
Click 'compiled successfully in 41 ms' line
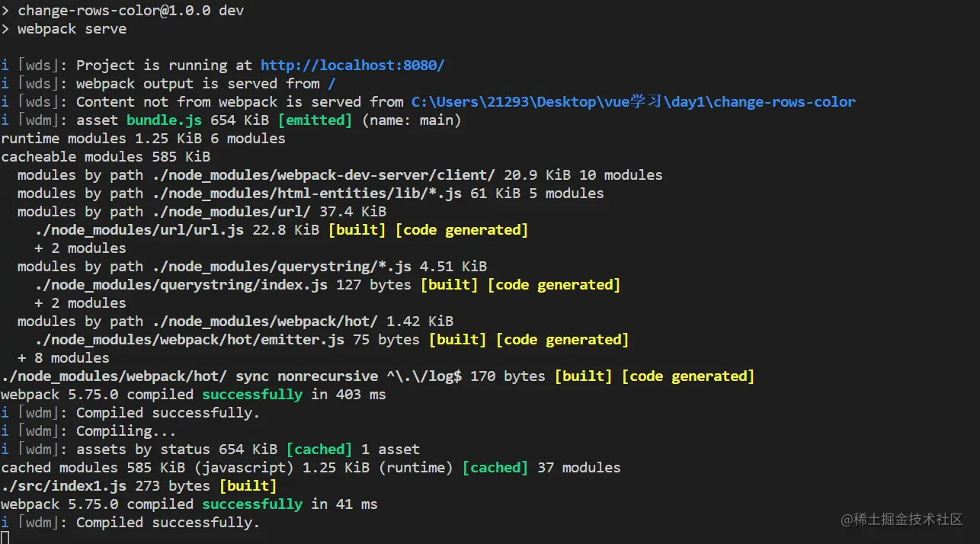click(x=189, y=504)
